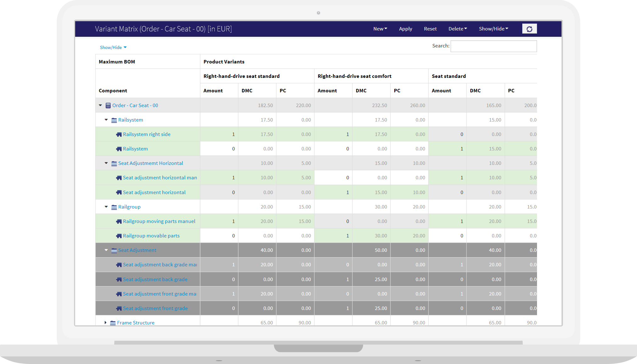
Task: Expand the Frame Structure node
Action: pos(106,322)
